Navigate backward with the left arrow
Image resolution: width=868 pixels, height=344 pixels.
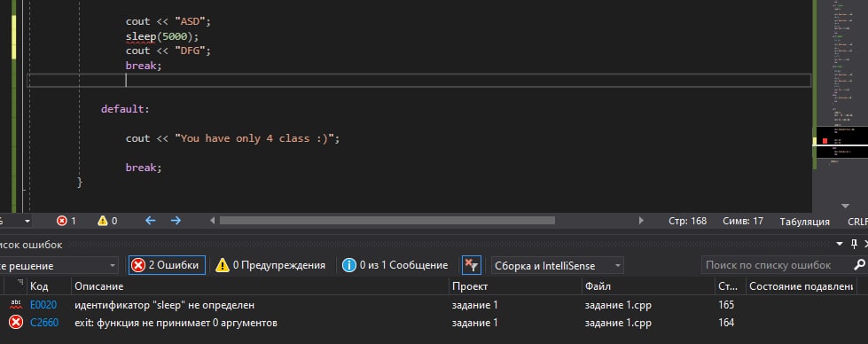point(150,221)
